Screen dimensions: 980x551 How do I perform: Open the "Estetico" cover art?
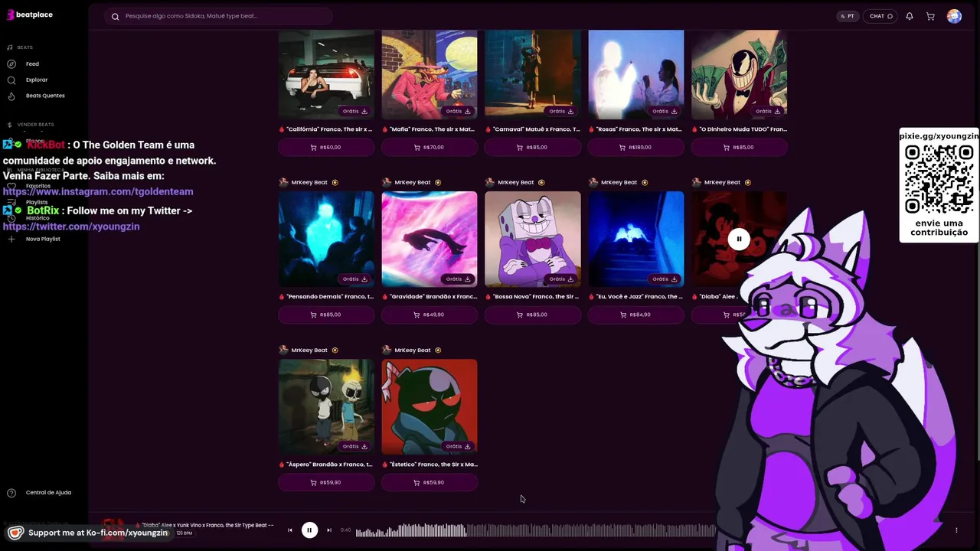pos(430,406)
